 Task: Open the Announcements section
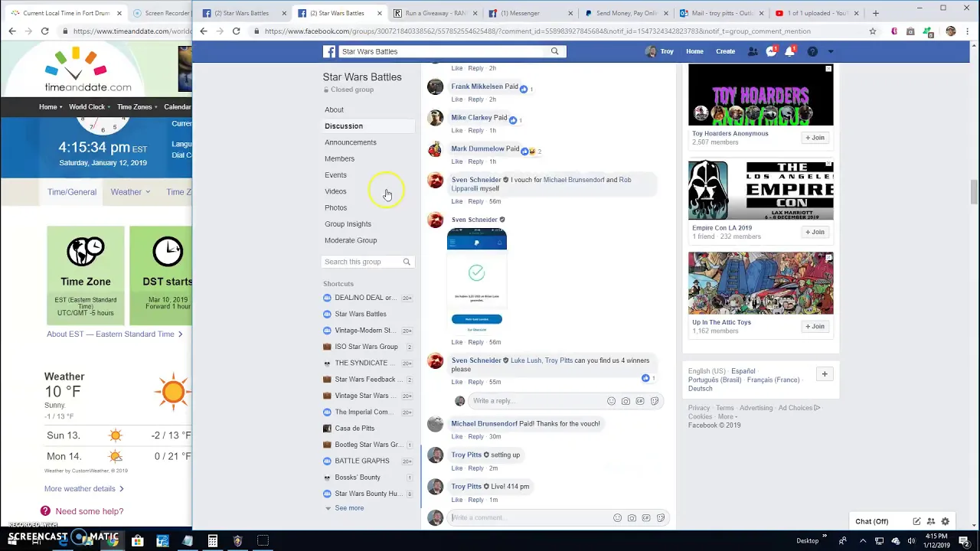pos(351,142)
